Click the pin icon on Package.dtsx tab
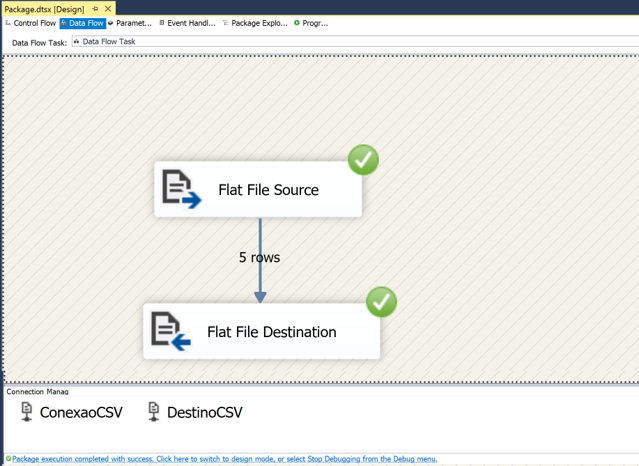Screen dimensions: 639x466 95,9
